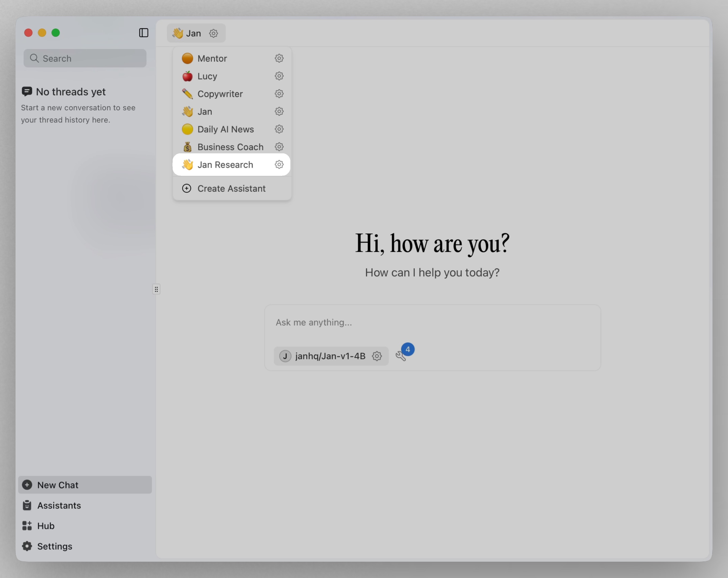Choose Jan Research assistant entry
The height and width of the screenshot is (578, 728).
coord(225,165)
